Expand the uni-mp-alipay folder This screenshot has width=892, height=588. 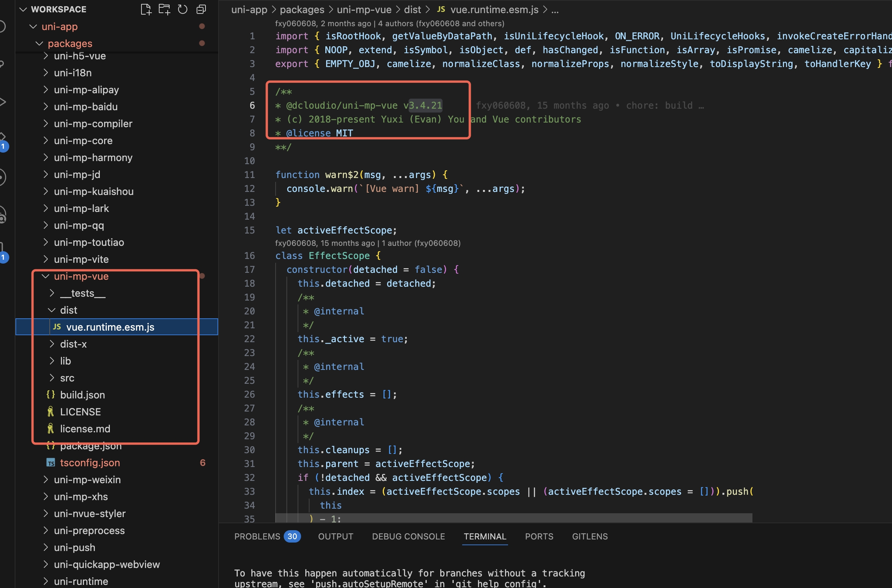45,89
